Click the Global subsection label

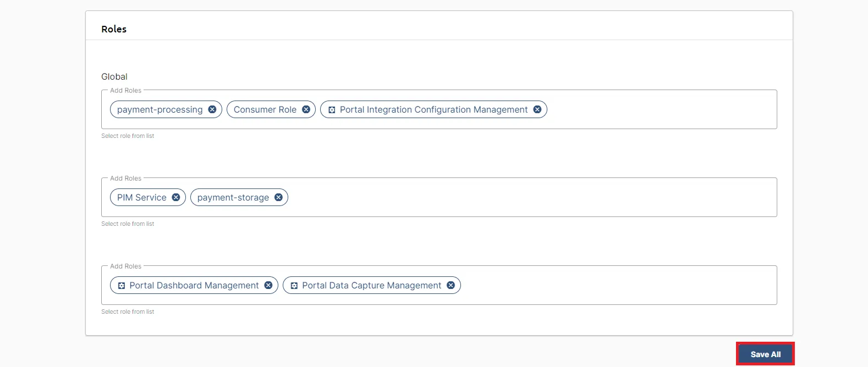(x=114, y=76)
